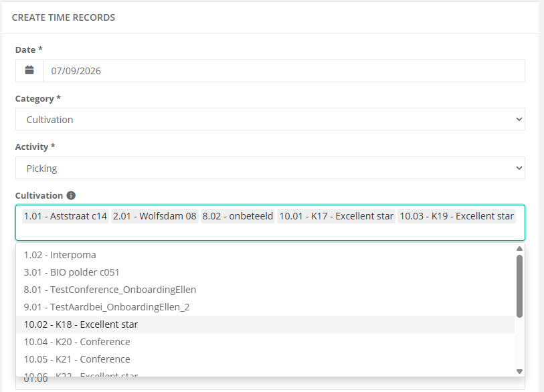Click the date input field
The image size is (544, 392).
tap(284, 71)
